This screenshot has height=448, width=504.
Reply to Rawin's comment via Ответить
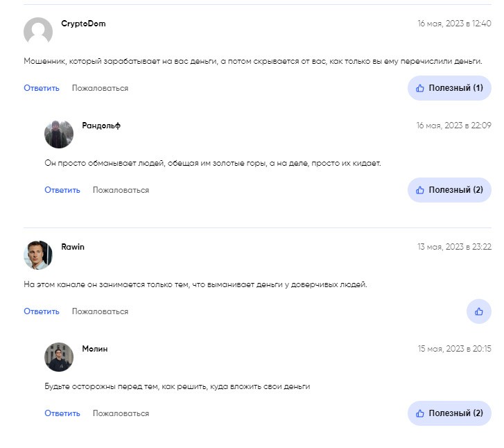(x=42, y=311)
